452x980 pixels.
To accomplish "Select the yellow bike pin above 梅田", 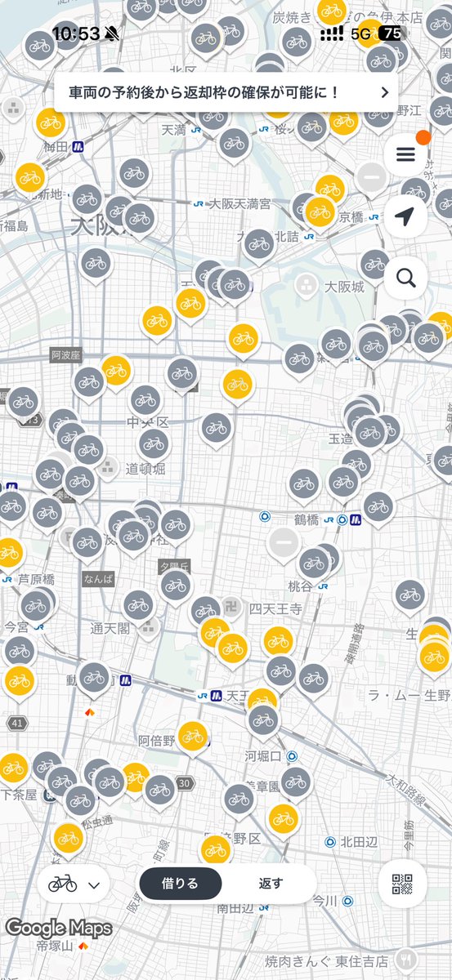I will [51, 125].
